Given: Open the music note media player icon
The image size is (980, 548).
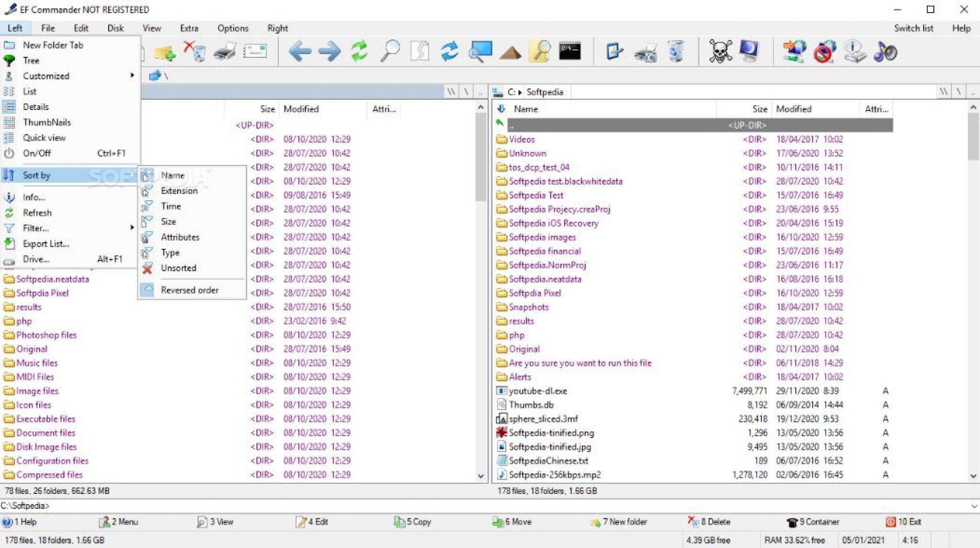Looking at the screenshot, I should coord(885,52).
